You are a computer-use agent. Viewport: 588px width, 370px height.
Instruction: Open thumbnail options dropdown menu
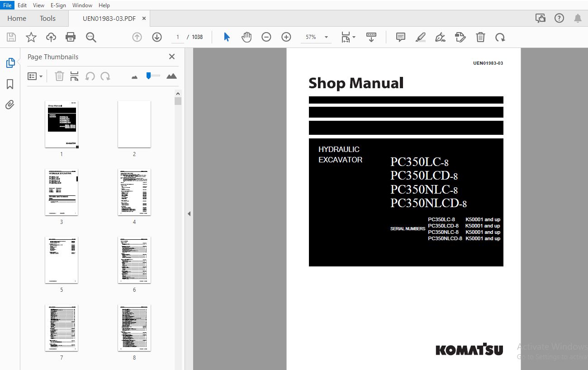tap(35, 76)
